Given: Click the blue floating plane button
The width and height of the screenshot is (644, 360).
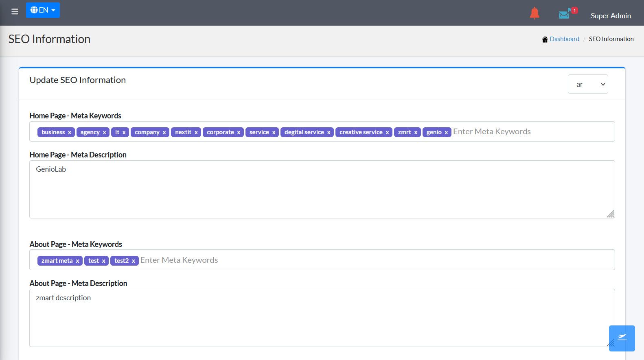Looking at the screenshot, I should (622, 338).
